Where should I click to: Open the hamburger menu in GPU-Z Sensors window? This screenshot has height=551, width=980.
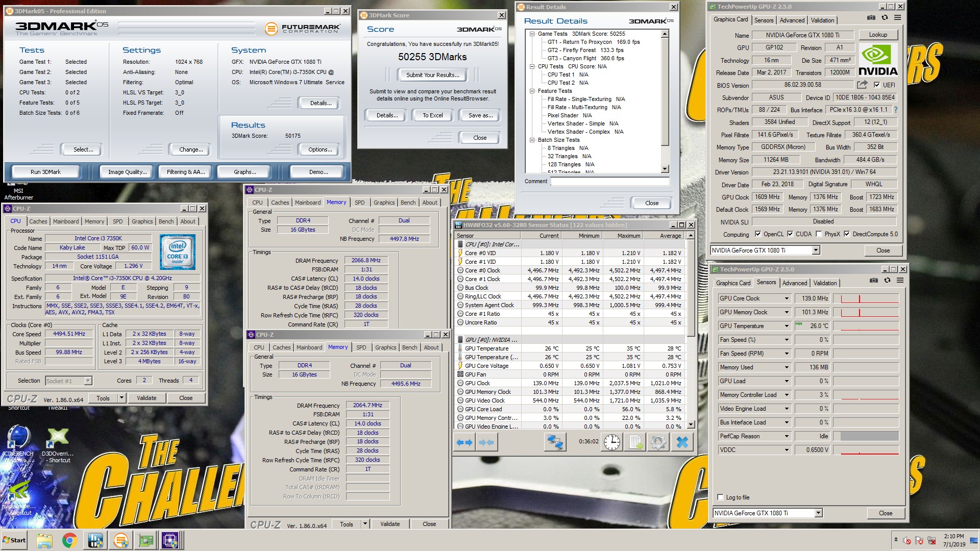pyautogui.click(x=900, y=281)
